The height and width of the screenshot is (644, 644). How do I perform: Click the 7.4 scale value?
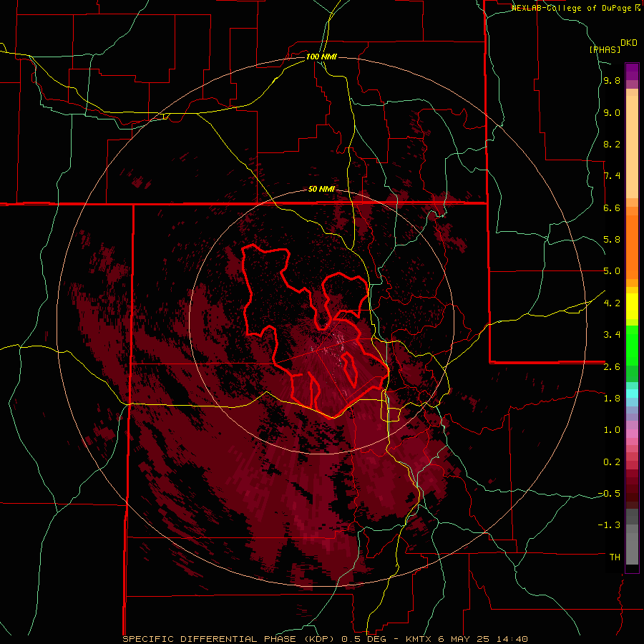[612, 176]
